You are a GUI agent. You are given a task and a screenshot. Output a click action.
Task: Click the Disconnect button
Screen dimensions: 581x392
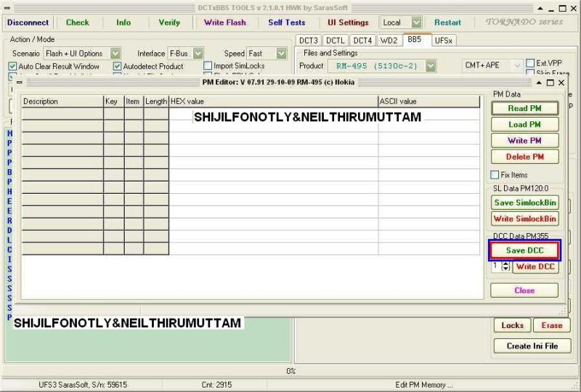click(x=28, y=23)
